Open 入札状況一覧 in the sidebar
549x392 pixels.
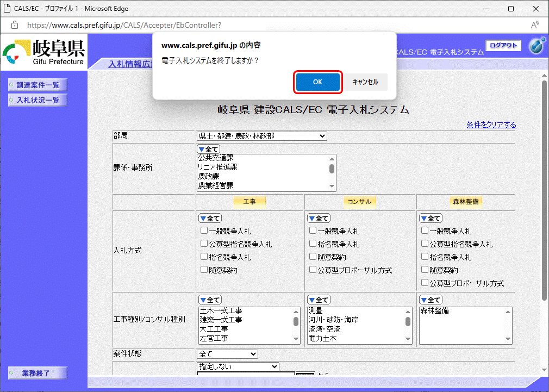pyautogui.click(x=38, y=100)
